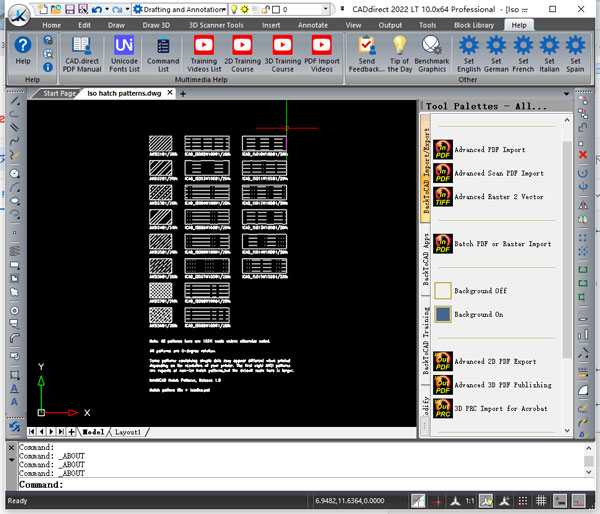Switch Background Off swatch
The height and width of the screenshot is (514, 600).
[x=442, y=291]
